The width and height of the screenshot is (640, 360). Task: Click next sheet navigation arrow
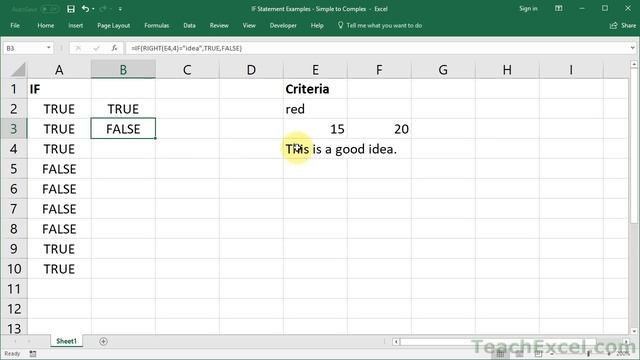[29, 341]
